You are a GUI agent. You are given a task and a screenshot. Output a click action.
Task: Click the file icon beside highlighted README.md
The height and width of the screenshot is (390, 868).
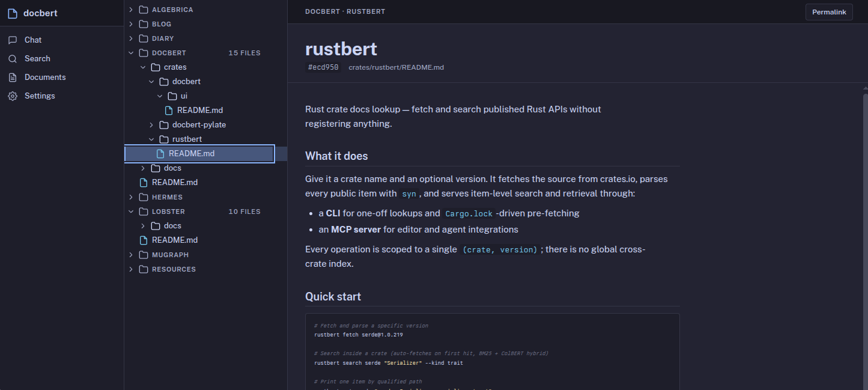[159, 153]
